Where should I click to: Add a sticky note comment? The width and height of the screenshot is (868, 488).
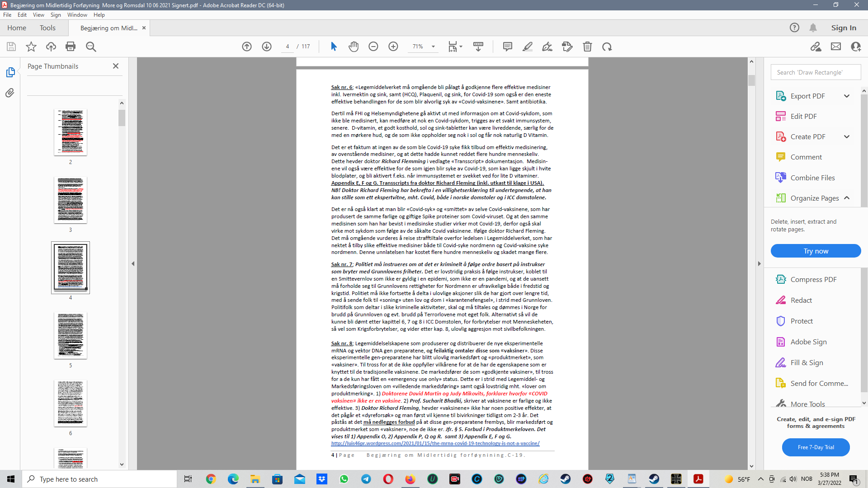click(x=508, y=47)
